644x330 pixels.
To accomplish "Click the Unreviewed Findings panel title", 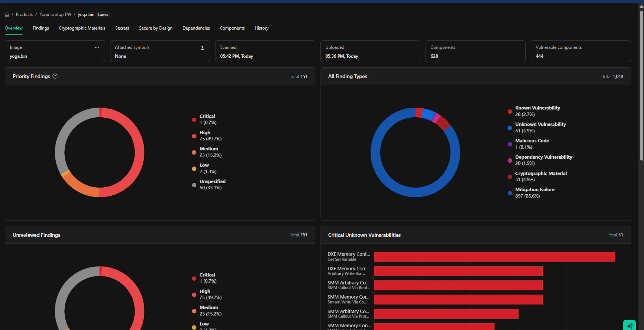I will (x=37, y=235).
